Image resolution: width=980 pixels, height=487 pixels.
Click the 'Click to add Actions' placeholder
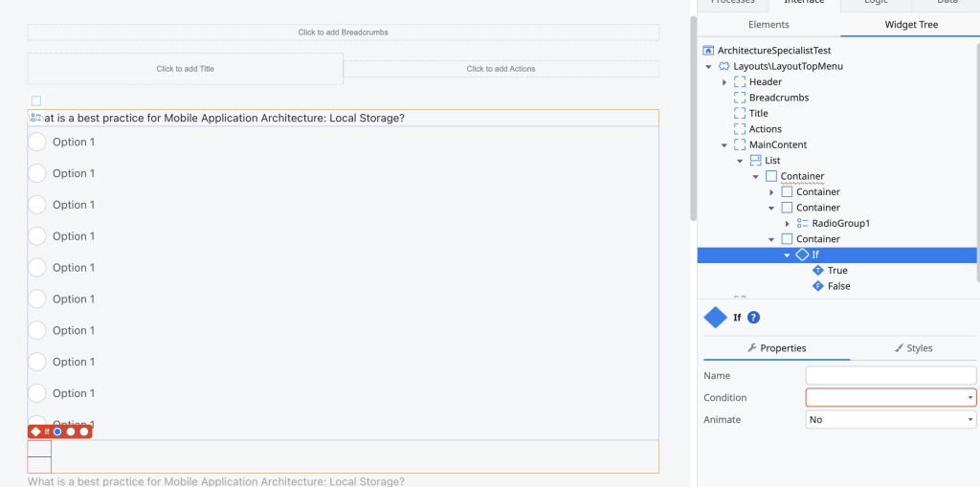coord(501,69)
